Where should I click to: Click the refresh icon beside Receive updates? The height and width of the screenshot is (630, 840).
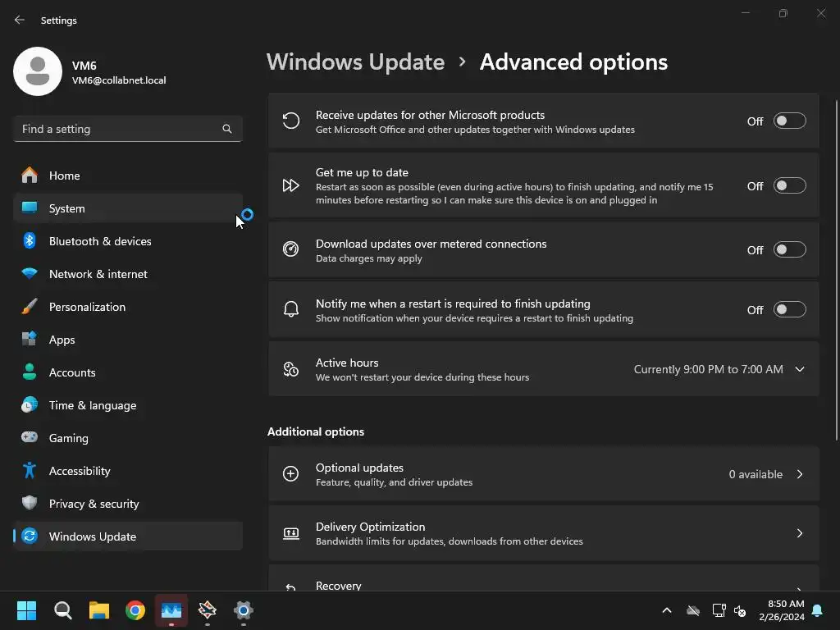point(291,121)
